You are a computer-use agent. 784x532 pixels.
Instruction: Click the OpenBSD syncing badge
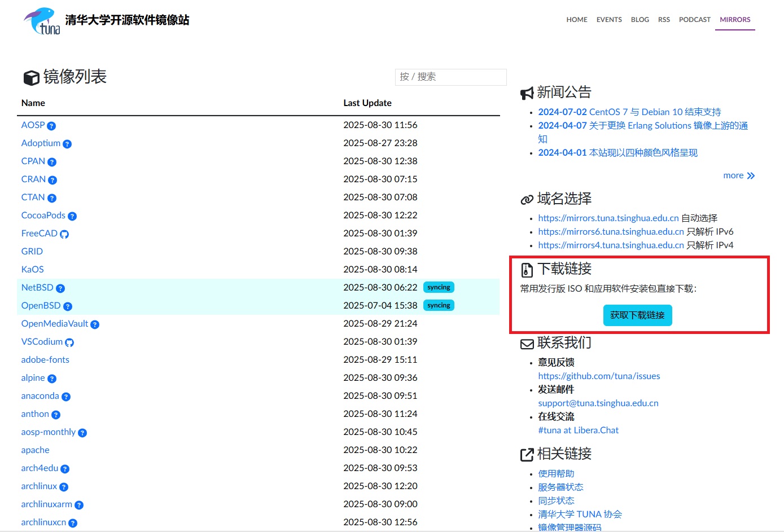(x=439, y=306)
